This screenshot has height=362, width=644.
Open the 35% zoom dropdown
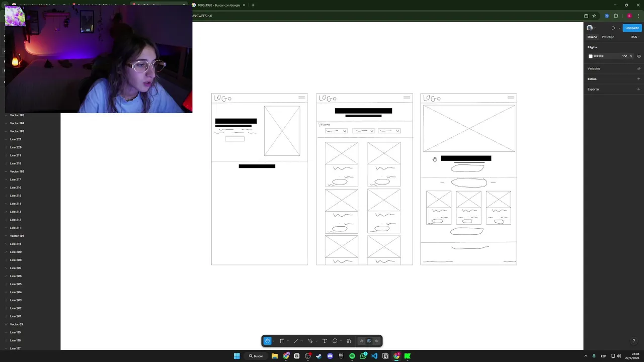click(635, 37)
